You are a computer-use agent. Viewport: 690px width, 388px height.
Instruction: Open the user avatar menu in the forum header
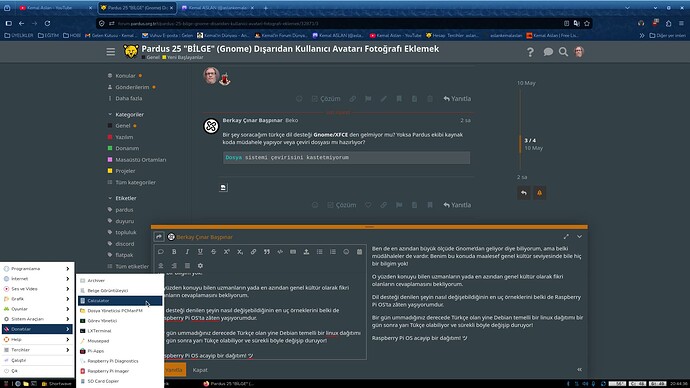[579, 52]
